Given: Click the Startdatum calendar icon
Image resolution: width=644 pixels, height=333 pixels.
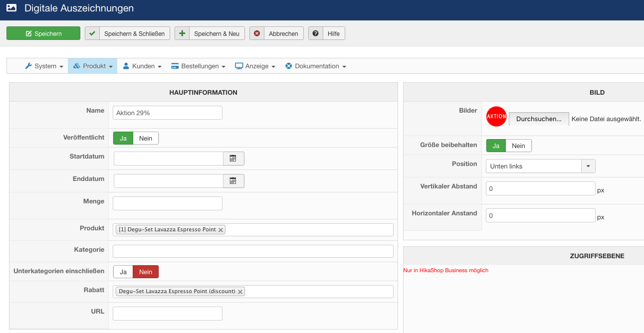Looking at the screenshot, I should pyautogui.click(x=233, y=159).
